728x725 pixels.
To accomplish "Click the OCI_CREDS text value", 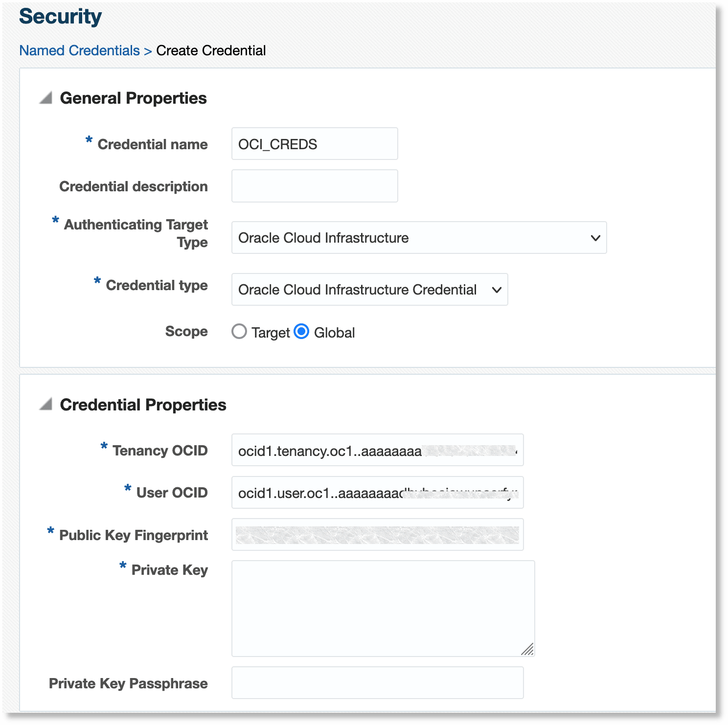I will 277,143.
